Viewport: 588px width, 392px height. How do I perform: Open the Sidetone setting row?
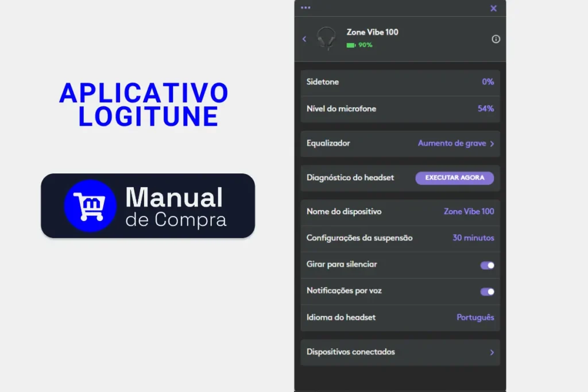(400, 82)
